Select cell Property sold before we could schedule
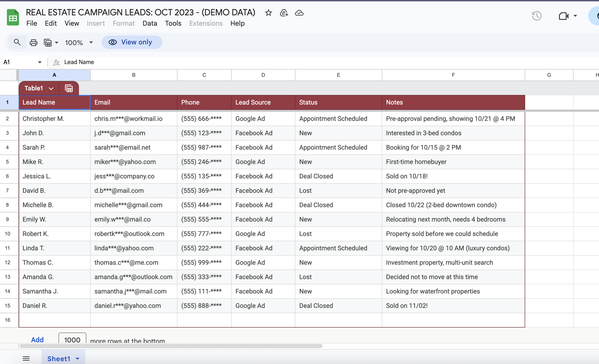 click(x=453, y=234)
